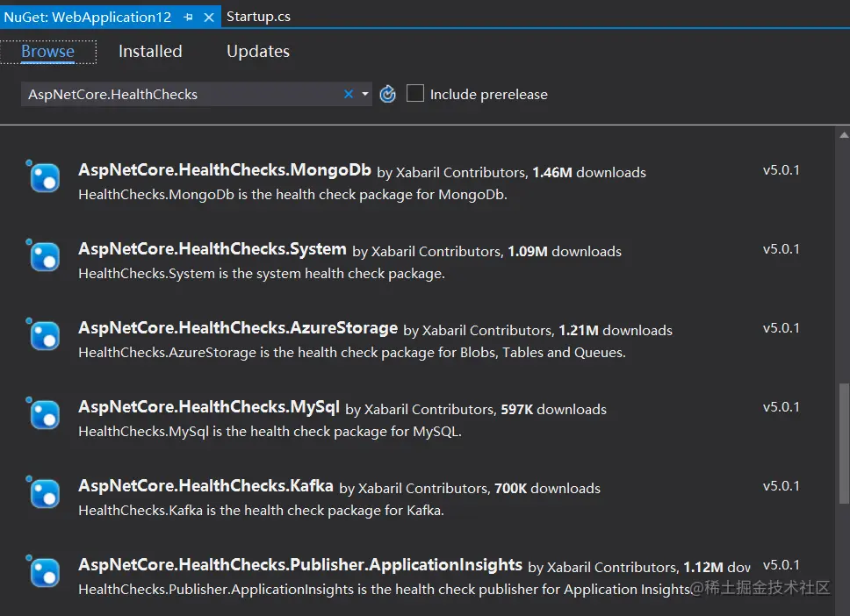Click the MongoDb health check description

(292, 195)
